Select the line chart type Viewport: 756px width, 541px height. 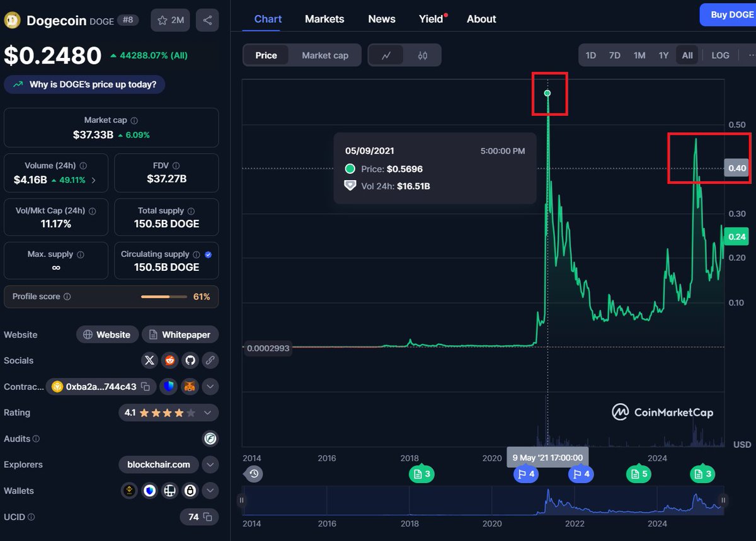[x=386, y=55]
